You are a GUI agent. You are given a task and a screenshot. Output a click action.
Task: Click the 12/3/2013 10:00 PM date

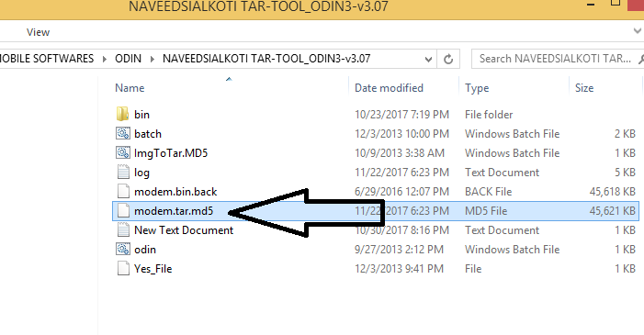[401, 134]
